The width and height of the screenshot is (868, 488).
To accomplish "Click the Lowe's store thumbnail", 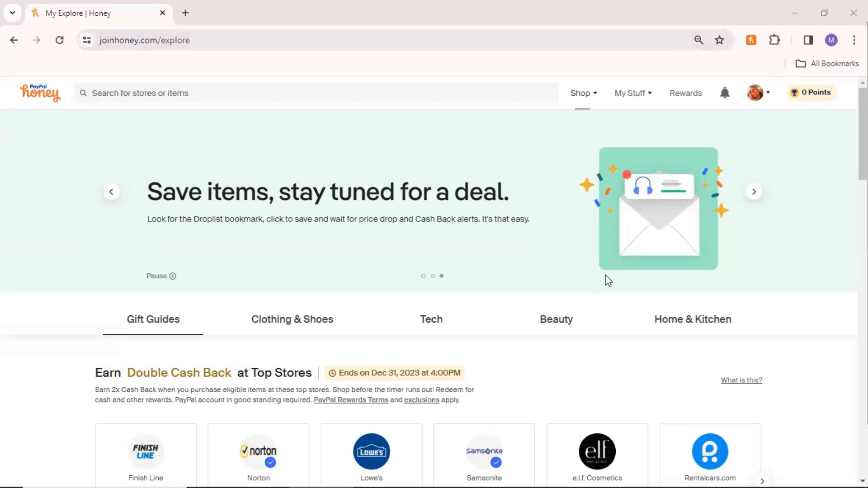I will (372, 452).
